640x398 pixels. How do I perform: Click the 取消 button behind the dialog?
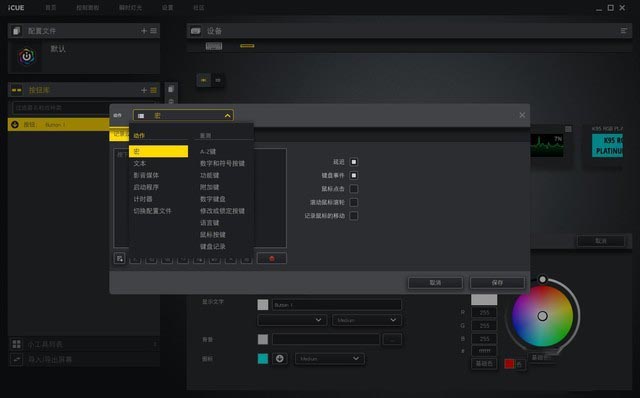pos(601,241)
